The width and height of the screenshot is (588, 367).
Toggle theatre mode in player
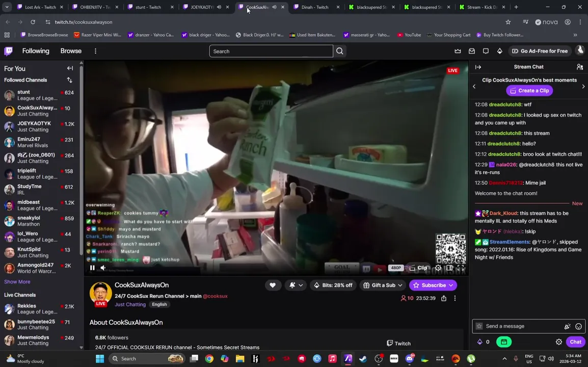449,268
